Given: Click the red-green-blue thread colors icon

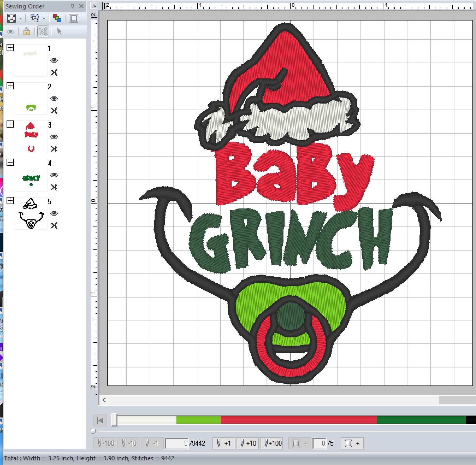Looking at the screenshot, I should (57, 18).
